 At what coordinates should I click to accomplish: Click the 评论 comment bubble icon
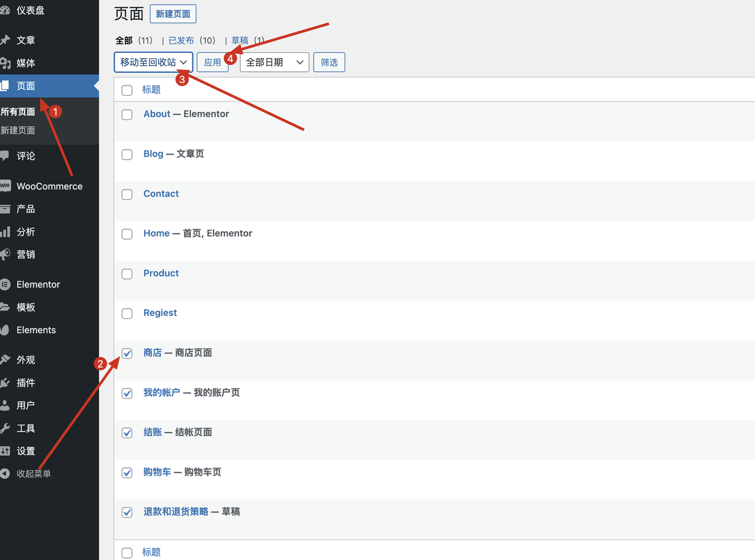5,156
